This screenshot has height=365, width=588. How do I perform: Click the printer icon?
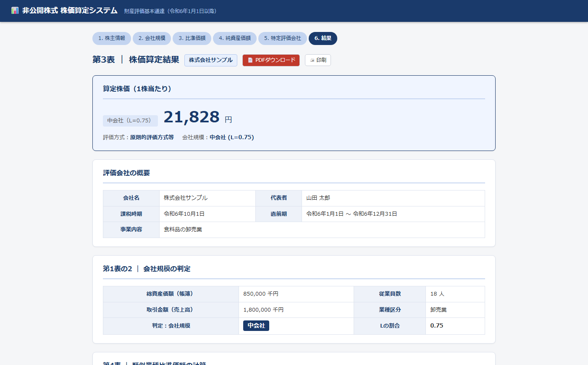click(312, 60)
